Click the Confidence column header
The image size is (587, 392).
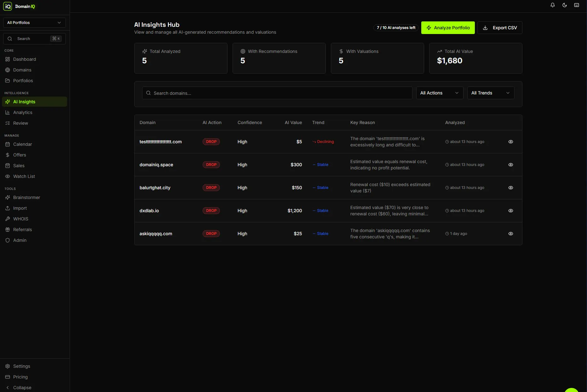[x=250, y=122]
